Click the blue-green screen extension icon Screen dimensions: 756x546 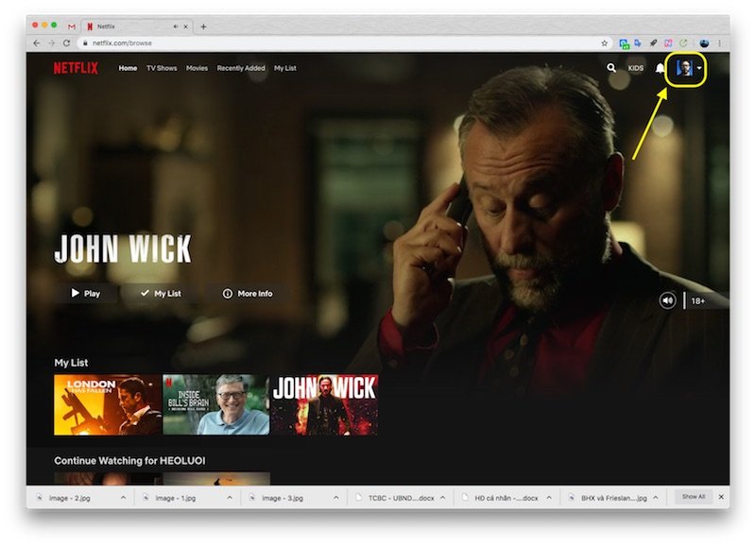[624, 43]
